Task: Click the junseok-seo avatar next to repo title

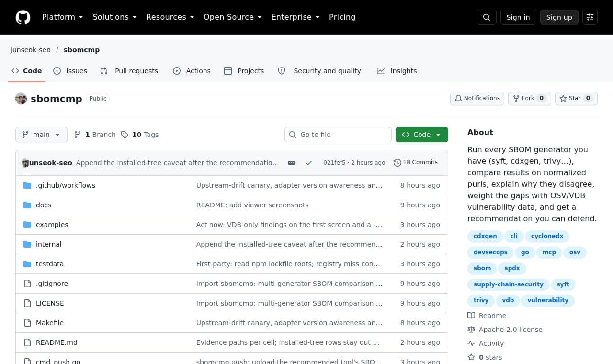Action: (21, 99)
